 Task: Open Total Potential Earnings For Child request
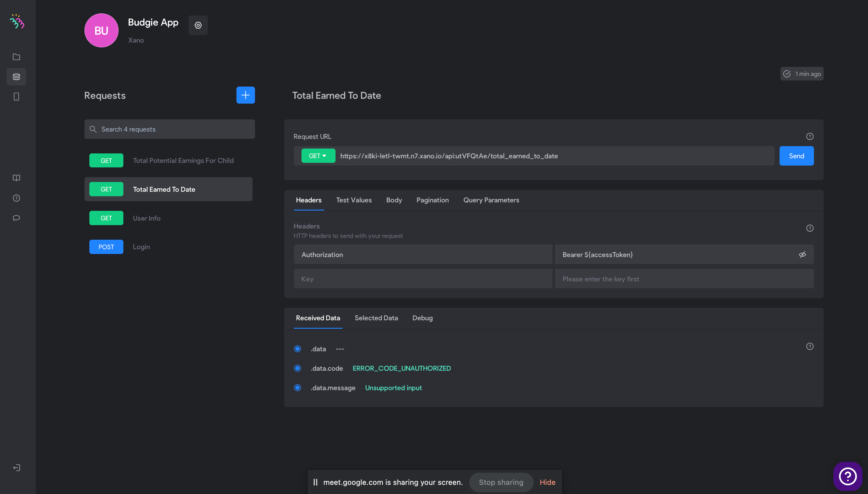168,160
